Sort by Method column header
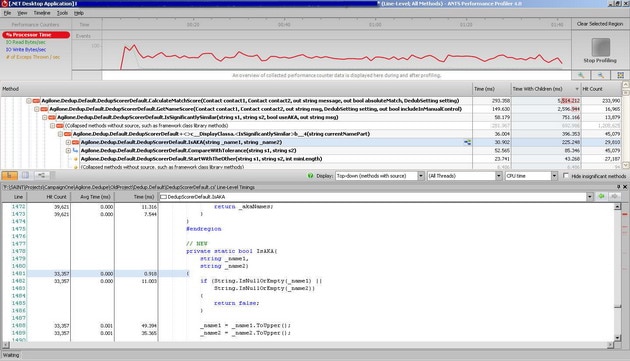The height and width of the screenshot is (361, 630). [236, 89]
